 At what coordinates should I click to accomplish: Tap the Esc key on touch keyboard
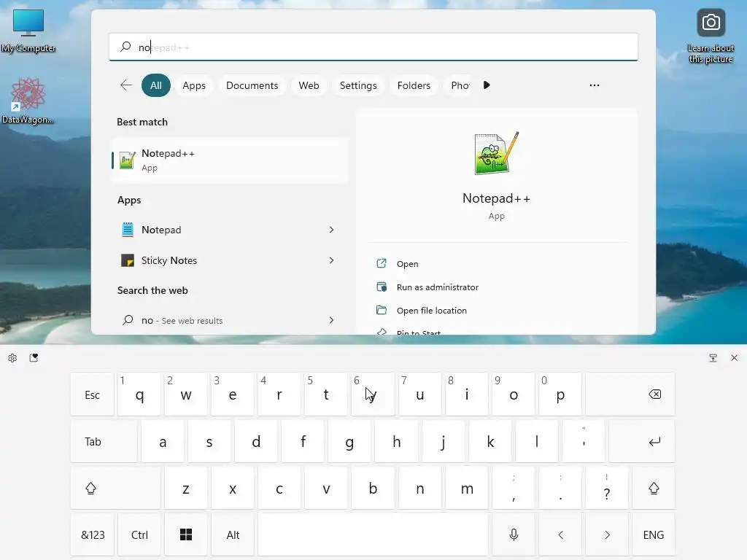pos(92,394)
